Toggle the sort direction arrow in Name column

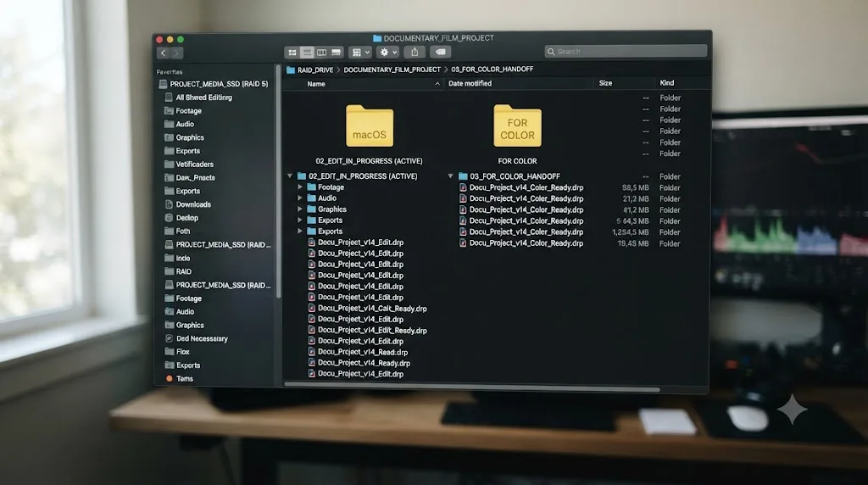click(437, 84)
